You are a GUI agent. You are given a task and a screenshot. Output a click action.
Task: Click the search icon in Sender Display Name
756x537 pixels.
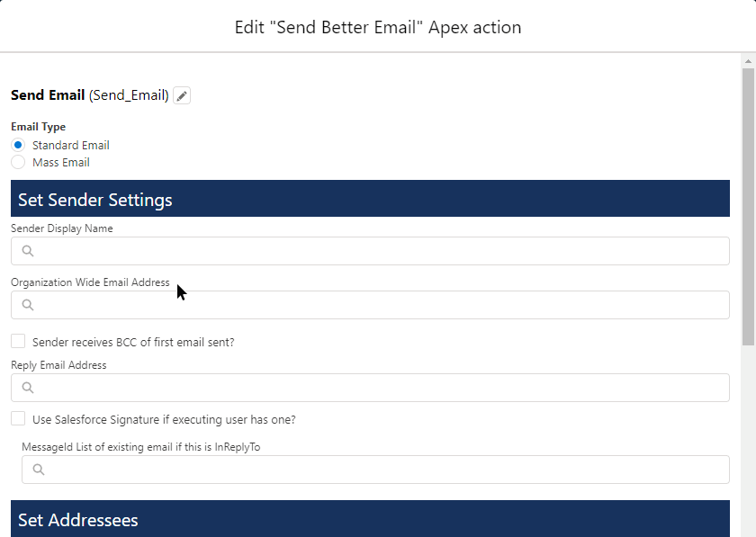pyautogui.click(x=27, y=250)
